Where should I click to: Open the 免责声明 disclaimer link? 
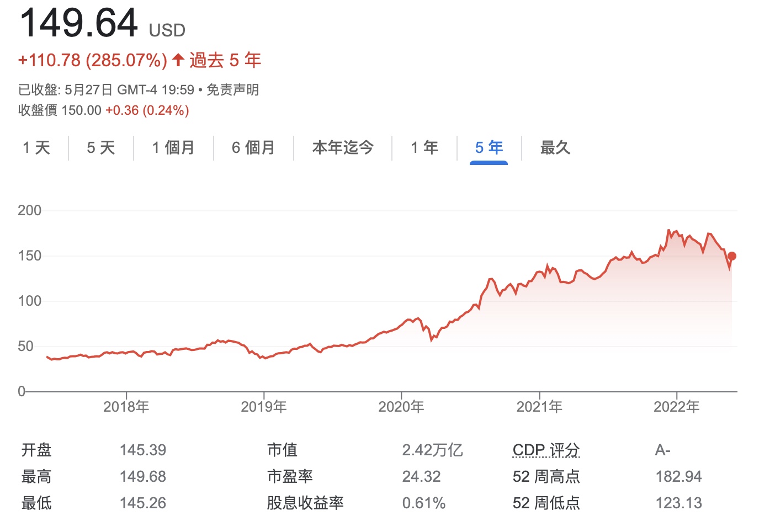pyautogui.click(x=232, y=89)
